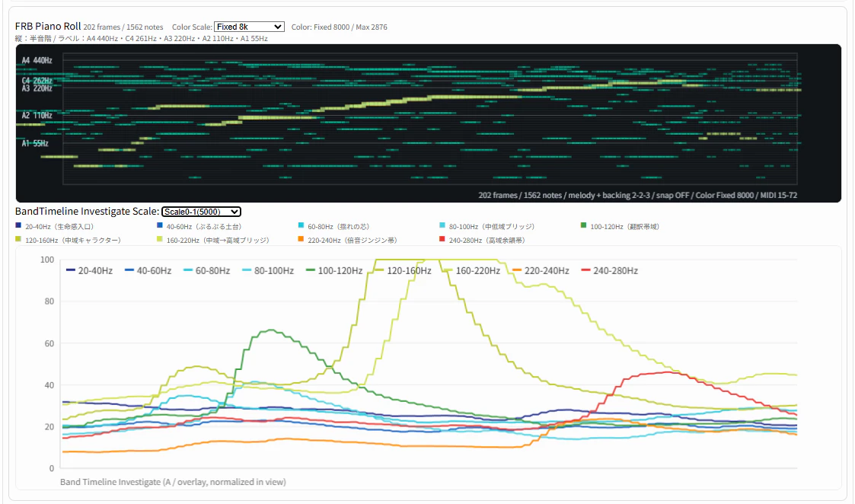Click the 80-100Hz（中低域ブリッジ）legend label
This screenshot has width=855, height=504.
click(492, 226)
